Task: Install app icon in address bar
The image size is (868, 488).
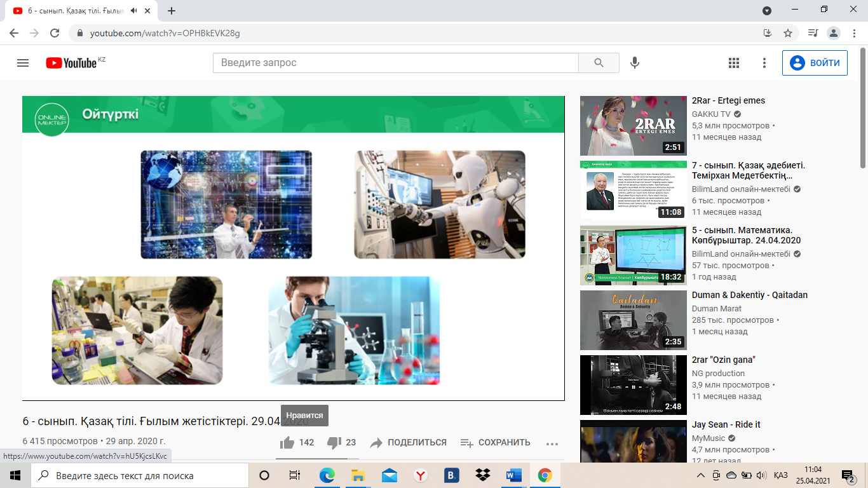Action: click(768, 33)
